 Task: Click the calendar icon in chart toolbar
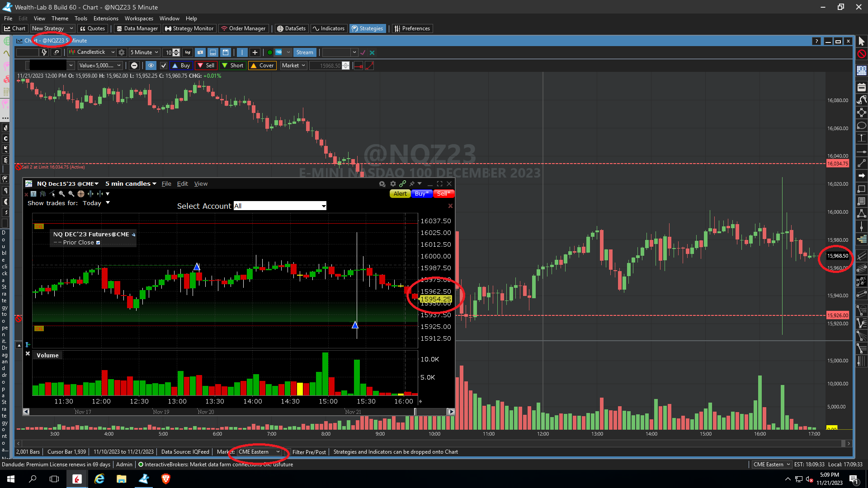[x=226, y=52]
